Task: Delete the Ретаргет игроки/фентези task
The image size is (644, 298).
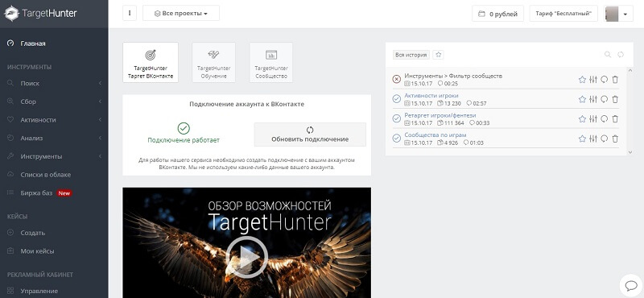Action: 615,118
